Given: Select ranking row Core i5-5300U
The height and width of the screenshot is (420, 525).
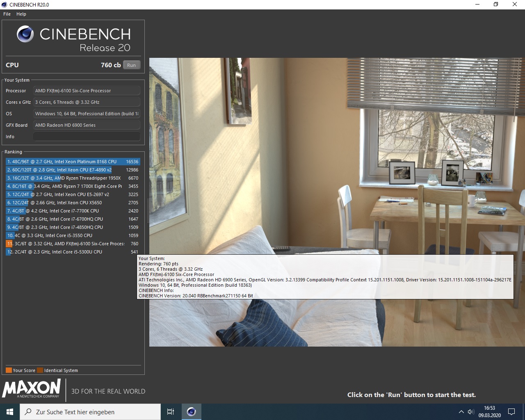Looking at the screenshot, I should click(x=73, y=252).
